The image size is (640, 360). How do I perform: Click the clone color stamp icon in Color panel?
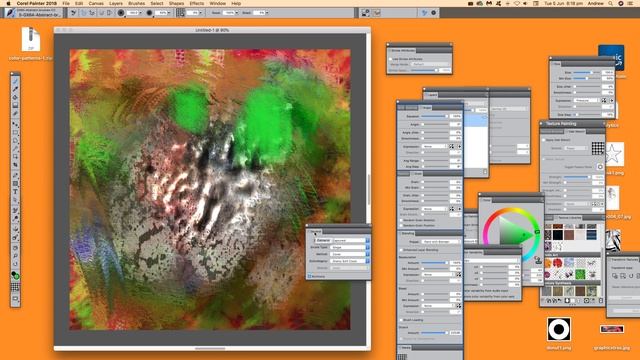point(538,260)
